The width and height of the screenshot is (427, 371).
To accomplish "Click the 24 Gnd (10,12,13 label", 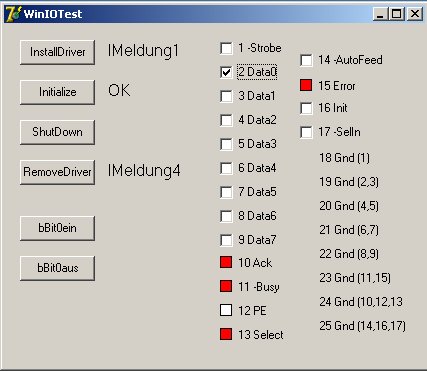I will pyautogui.click(x=361, y=302).
